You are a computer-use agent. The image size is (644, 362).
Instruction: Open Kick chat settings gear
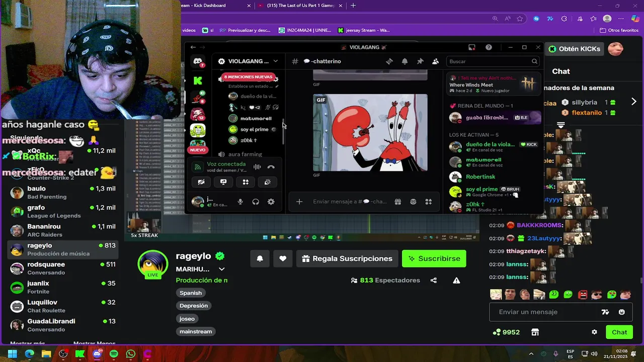tap(594, 332)
